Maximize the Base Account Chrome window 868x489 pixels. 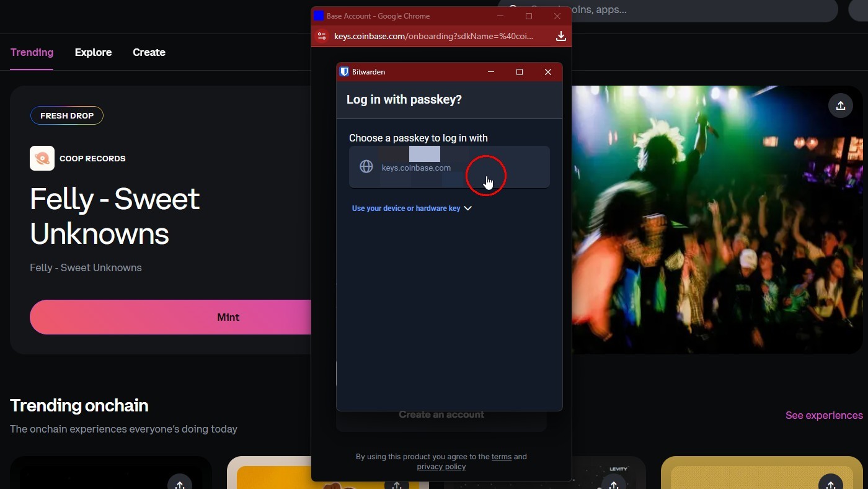click(x=529, y=16)
